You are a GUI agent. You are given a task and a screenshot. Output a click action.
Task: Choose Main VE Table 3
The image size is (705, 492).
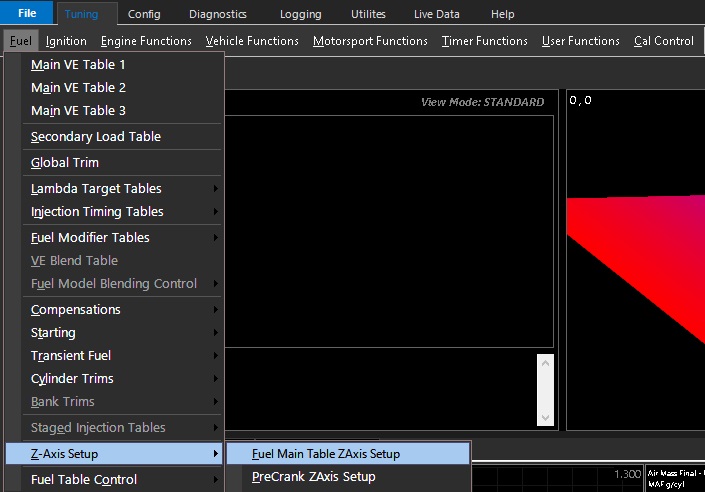78,111
